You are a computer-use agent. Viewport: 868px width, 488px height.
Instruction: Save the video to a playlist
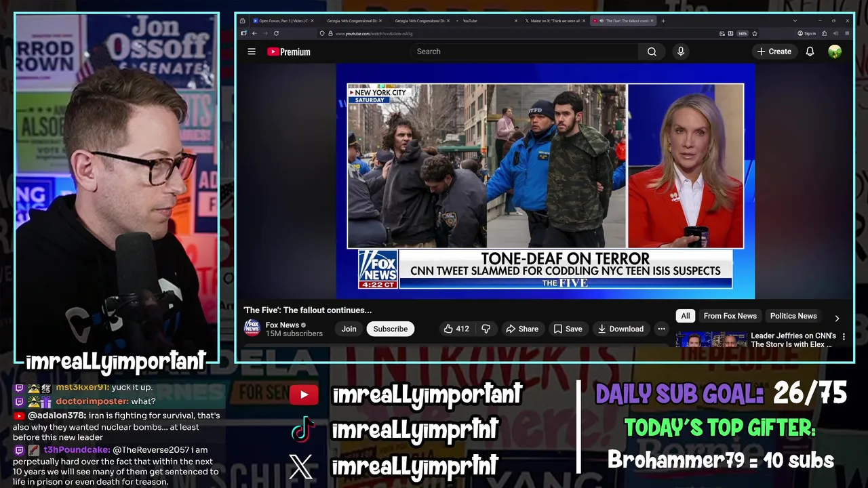pyautogui.click(x=568, y=329)
